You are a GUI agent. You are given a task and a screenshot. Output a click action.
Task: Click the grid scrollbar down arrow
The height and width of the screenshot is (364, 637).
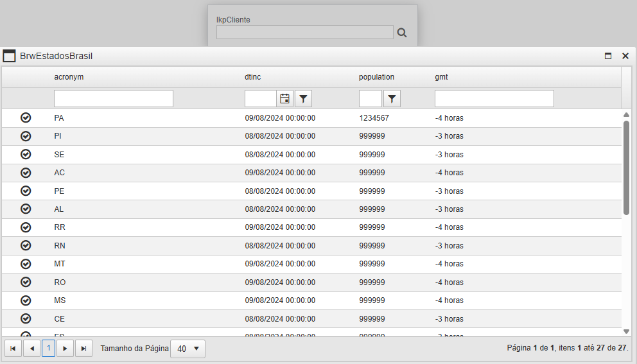coord(627,331)
